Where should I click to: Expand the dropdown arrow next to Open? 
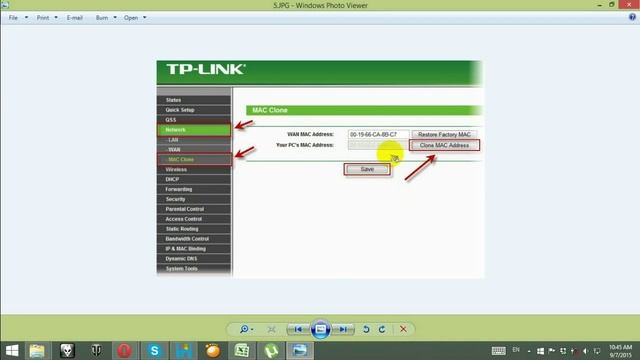(144, 18)
